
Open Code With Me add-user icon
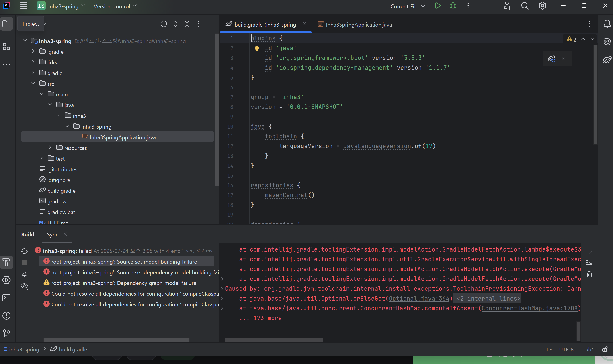tap(507, 6)
